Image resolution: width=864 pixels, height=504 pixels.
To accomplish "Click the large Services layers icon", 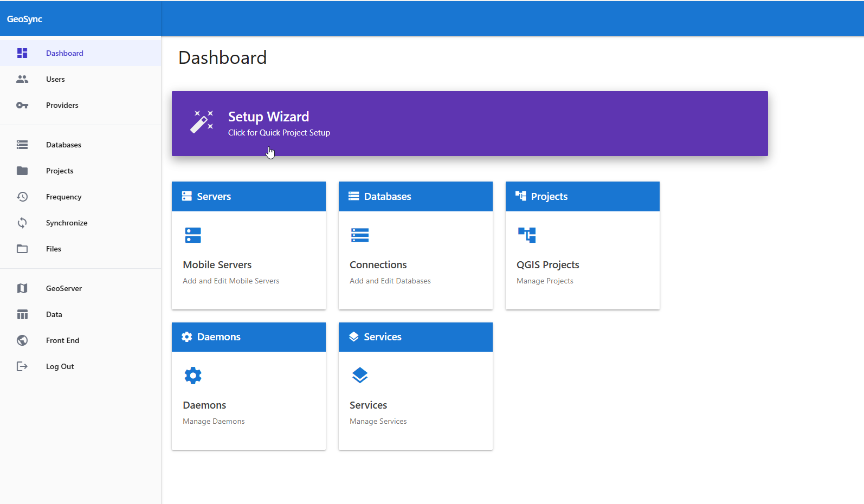I will [x=360, y=376].
